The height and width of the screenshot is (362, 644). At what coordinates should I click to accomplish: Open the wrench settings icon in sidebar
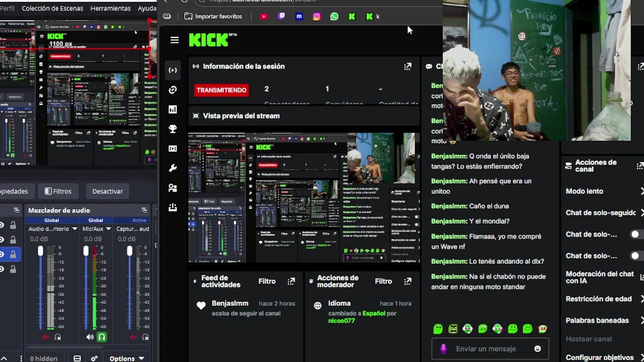pos(173,168)
